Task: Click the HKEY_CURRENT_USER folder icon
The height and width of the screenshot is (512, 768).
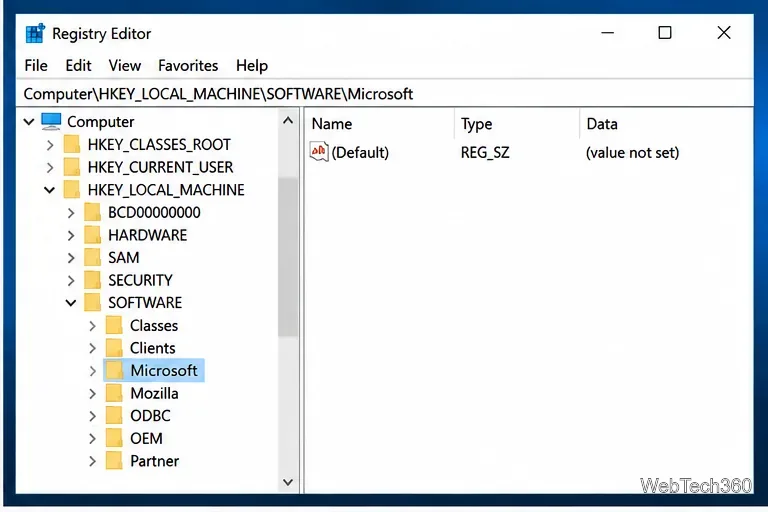Action: point(72,167)
